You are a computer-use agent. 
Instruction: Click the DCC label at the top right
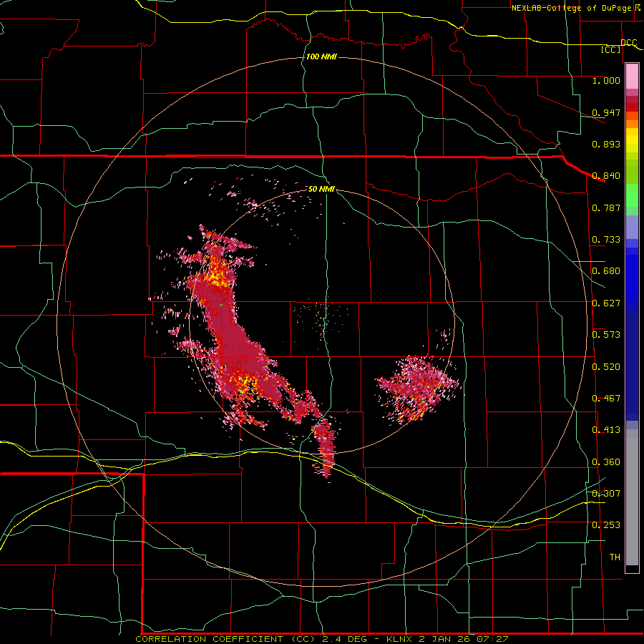(x=629, y=43)
